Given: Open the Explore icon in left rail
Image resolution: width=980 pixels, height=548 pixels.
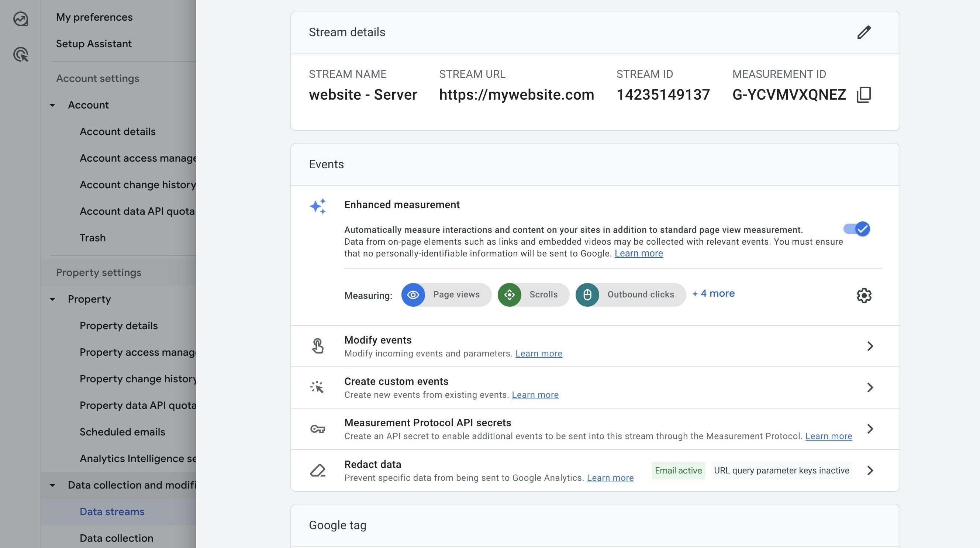Looking at the screenshot, I should 21,19.
